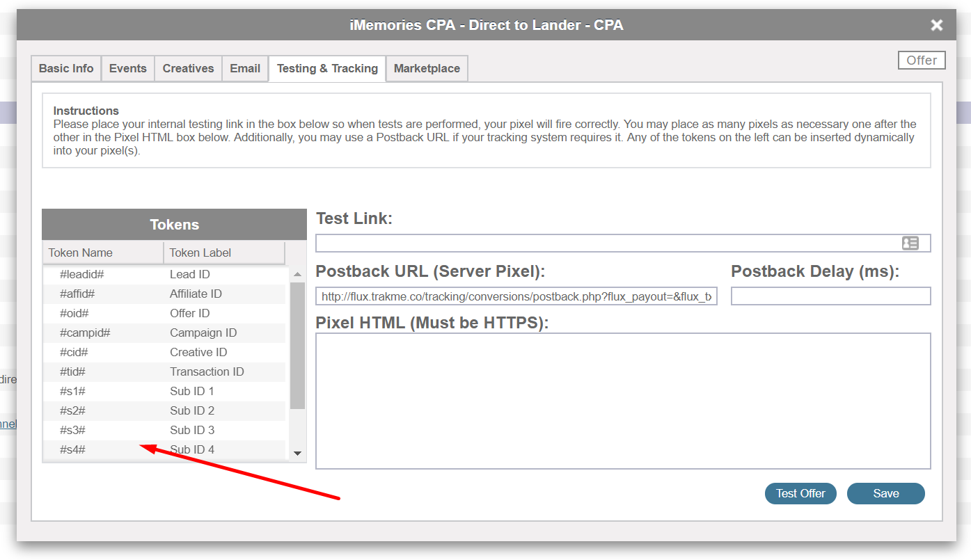Click the Offer ID label
Screen dimensions: 971x560
point(190,313)
